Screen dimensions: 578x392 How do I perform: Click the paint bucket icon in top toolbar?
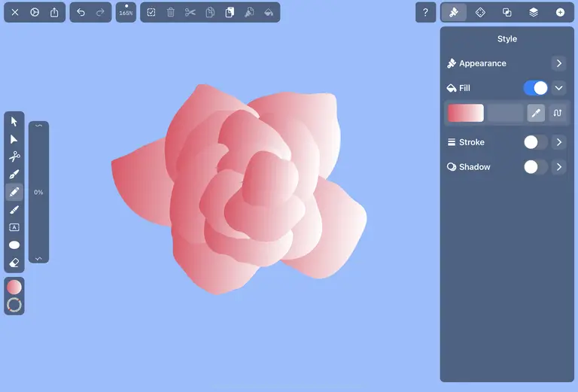(x=269, y=13)
